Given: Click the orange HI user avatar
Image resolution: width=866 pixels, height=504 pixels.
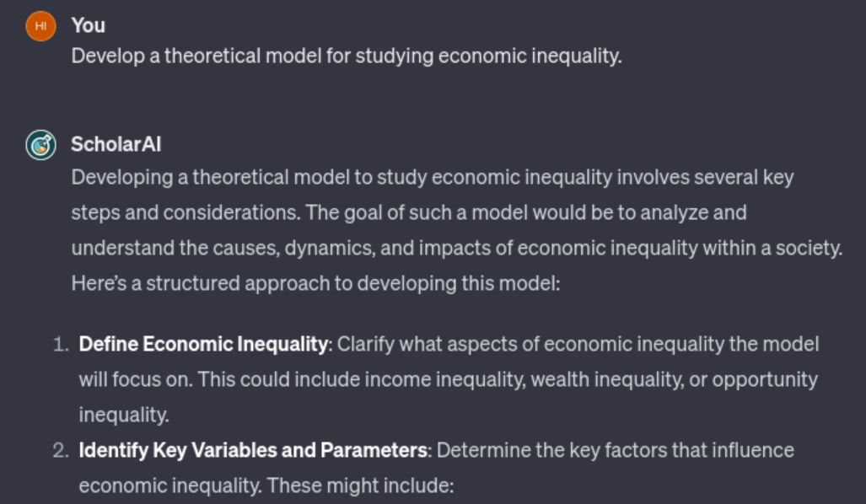Looking at the screenshot, I should coord(40,26).
